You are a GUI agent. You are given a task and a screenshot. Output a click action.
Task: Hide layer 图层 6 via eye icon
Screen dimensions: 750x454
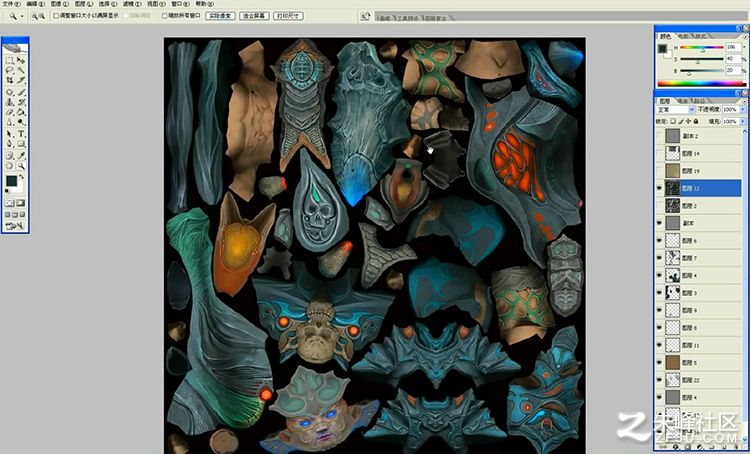(x=660, y=241)
